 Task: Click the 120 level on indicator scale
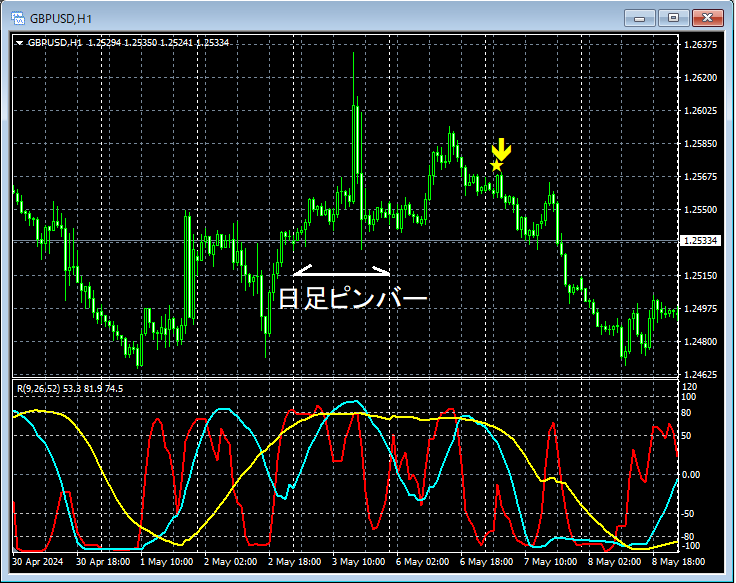tap(690, 387)
